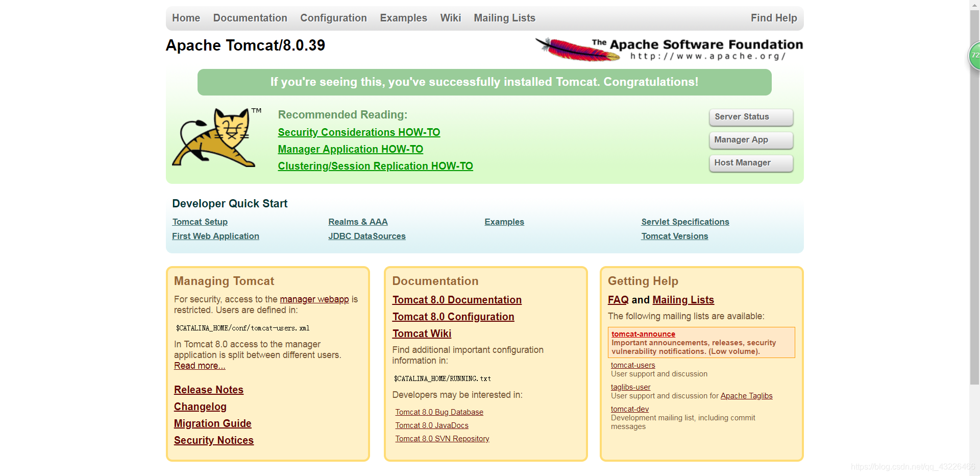Open the Realms & AAA link
Image resolution: width=980 pixels, height=476 pixels.
[x=358, y=222]
